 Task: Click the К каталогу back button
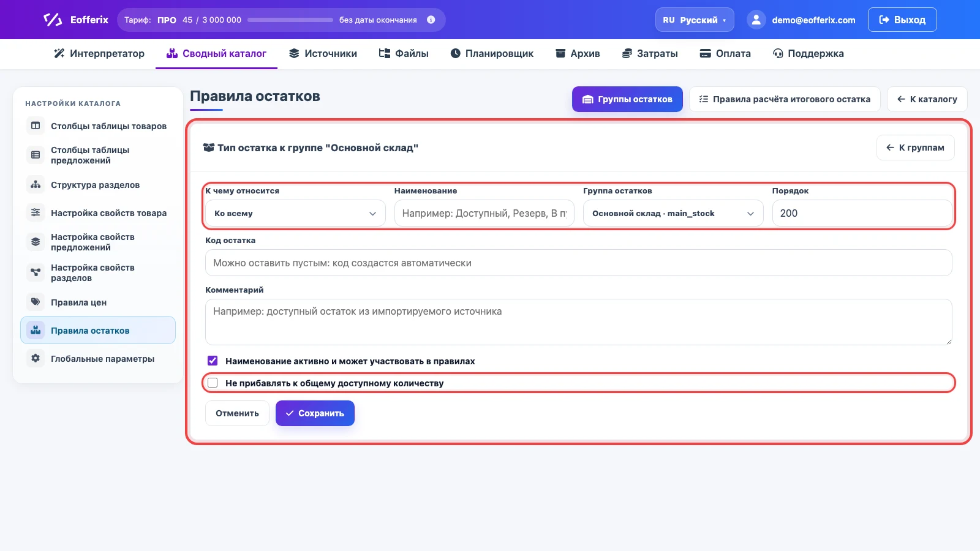coord(927,99)
